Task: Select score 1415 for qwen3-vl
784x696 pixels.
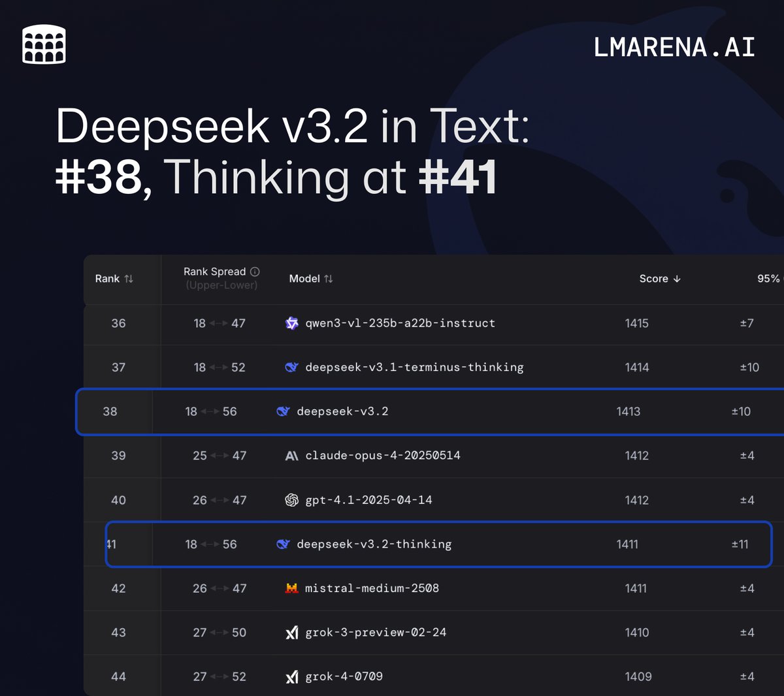Action: [637, 323]
